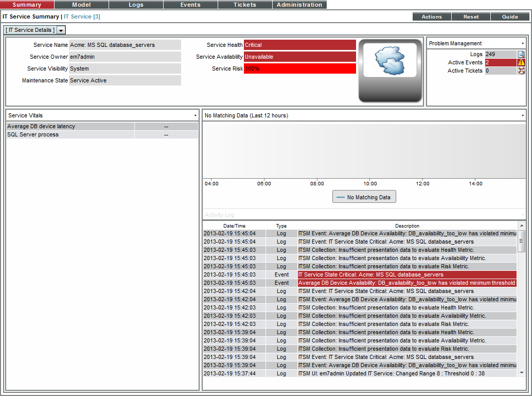Select the Events tab
Screen dimensions: 532x396
click(190, 4)
